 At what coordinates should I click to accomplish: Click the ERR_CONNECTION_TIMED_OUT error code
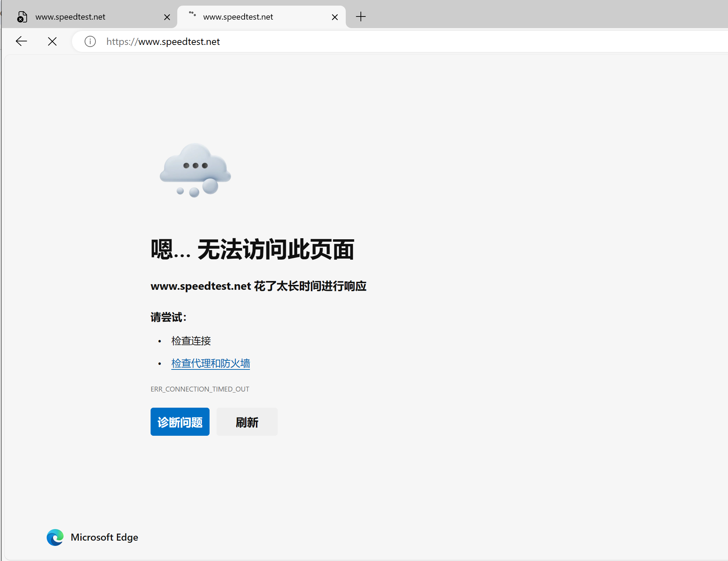tap(200, 389)
